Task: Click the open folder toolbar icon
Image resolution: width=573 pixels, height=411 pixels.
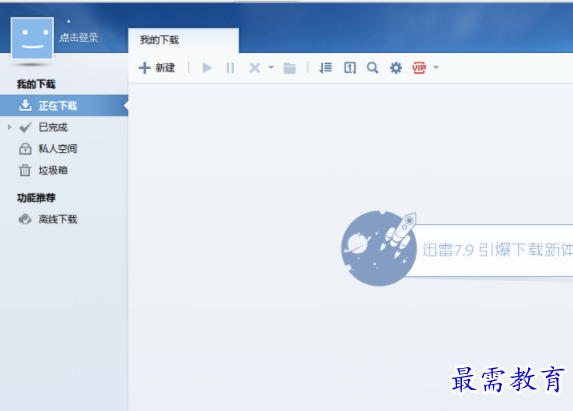Action: click(x=289, y=68)
